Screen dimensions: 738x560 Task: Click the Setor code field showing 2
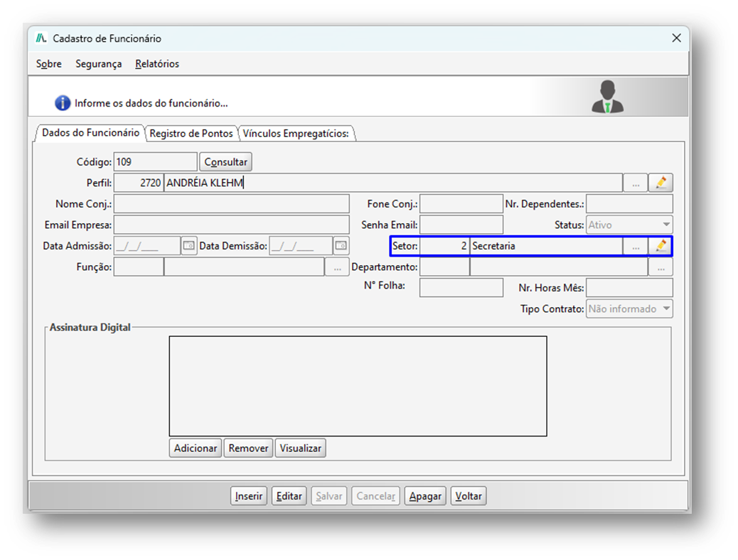pos(444,246)
